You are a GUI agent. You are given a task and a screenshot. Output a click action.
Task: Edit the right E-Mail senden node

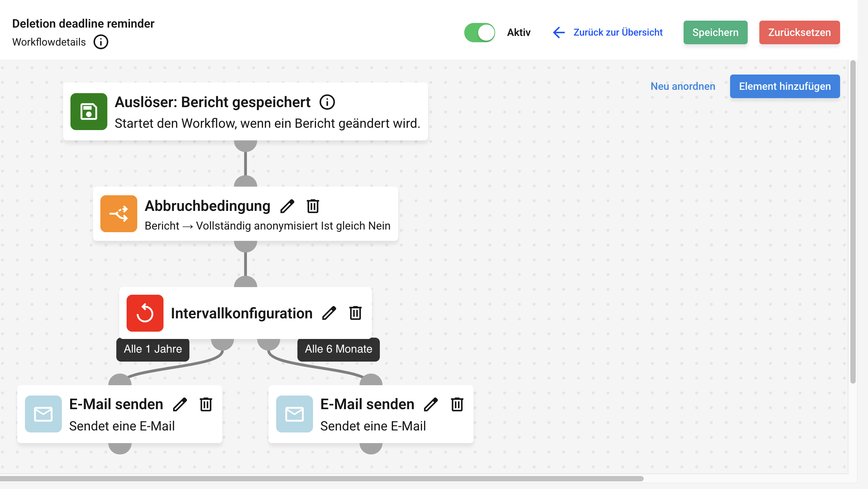[x=431, y=405]
